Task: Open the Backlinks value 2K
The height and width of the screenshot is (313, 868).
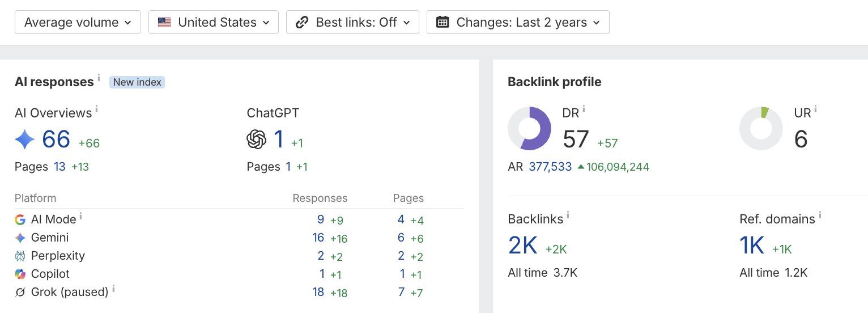Action: pos(522,245)
